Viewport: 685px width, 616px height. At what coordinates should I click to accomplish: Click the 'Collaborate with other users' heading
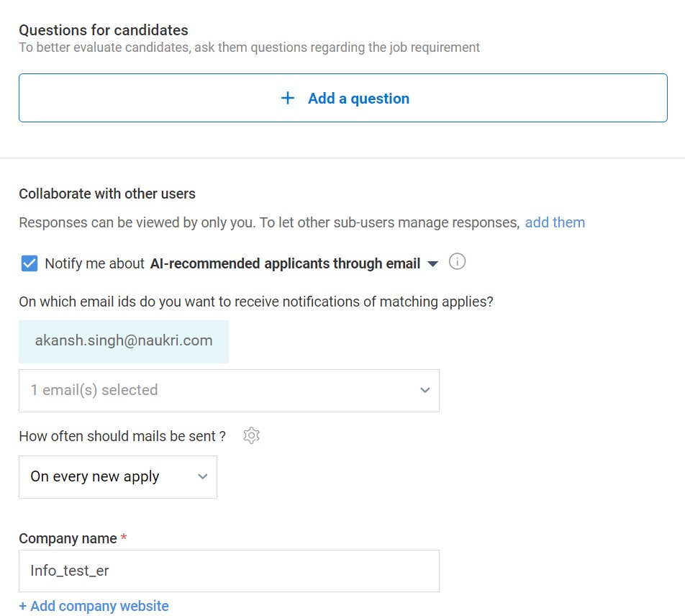click(x=107, y=194)
